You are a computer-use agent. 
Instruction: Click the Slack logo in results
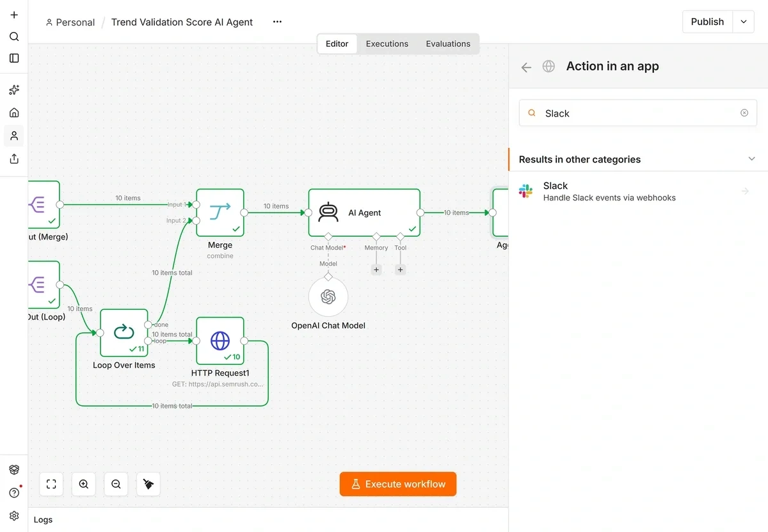525,191
